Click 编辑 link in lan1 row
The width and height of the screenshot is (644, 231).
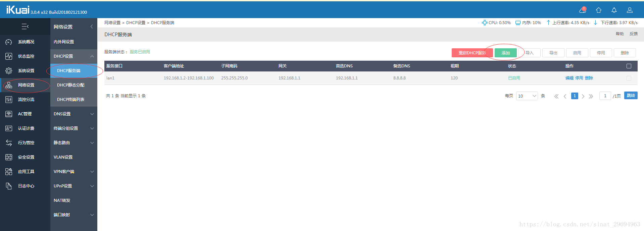pyautogui.click(x=569, y=78)
